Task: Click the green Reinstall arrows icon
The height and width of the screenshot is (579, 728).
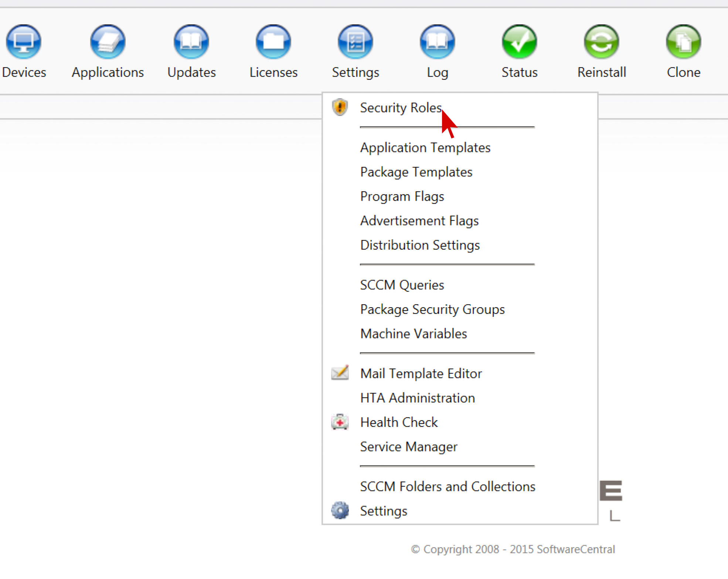Action: click(x=602, y=42)
